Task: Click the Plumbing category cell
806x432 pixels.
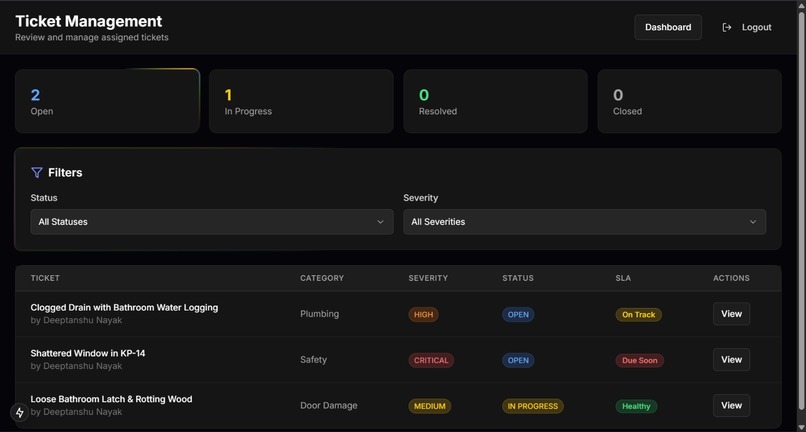Action: point(319,314)
